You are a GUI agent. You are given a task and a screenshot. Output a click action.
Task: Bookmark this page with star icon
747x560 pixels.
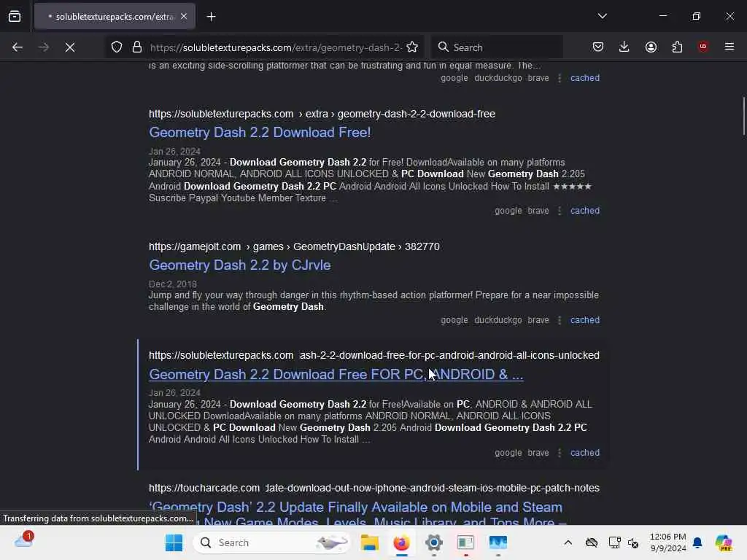click(x=413, y=47)
